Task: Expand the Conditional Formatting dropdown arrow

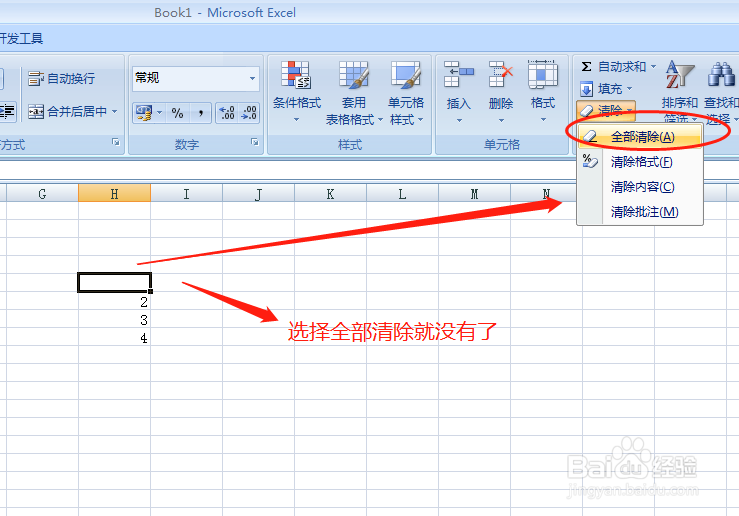Action: (296, 120)
